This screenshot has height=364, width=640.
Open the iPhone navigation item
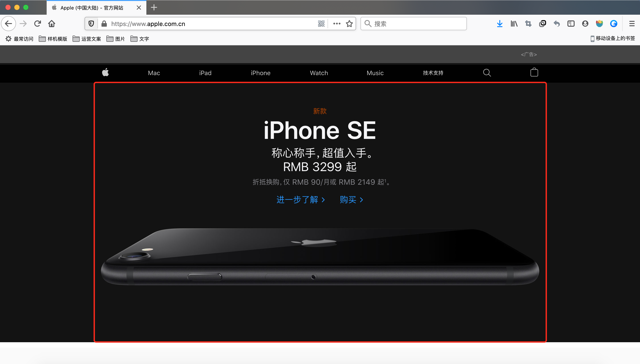point(260,73)
